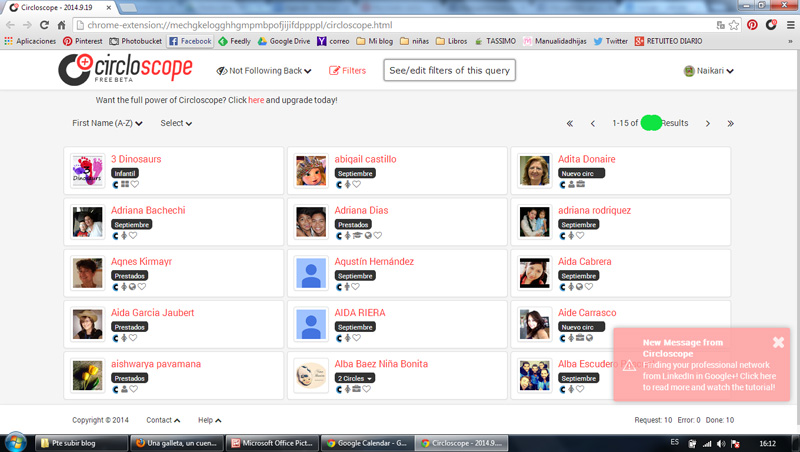
Task: Click Circloscope C icon under aishwarya pavamana
Action: click(115, 389)
